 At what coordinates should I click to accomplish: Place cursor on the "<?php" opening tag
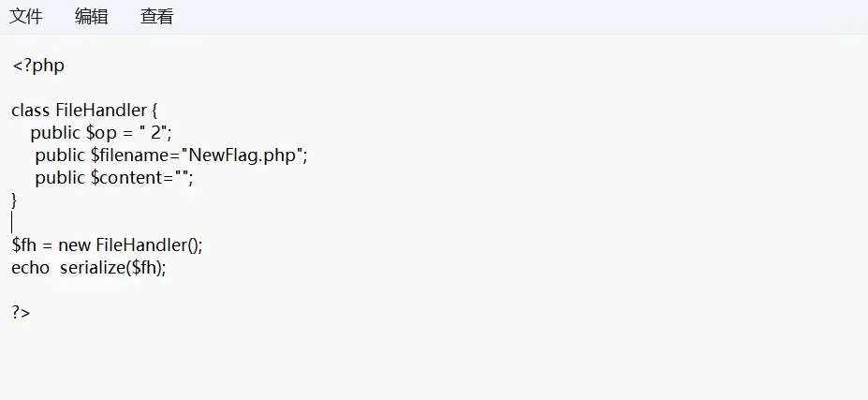[38, 66]
